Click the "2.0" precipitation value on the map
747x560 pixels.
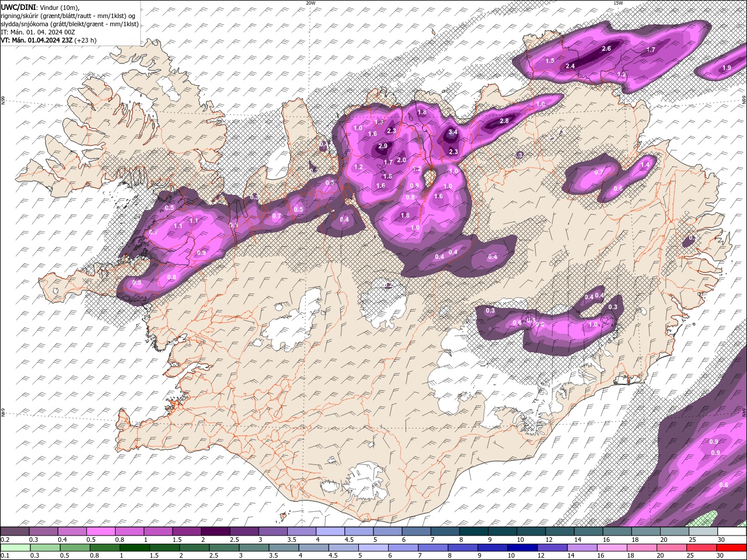click(x=402, y=160)
